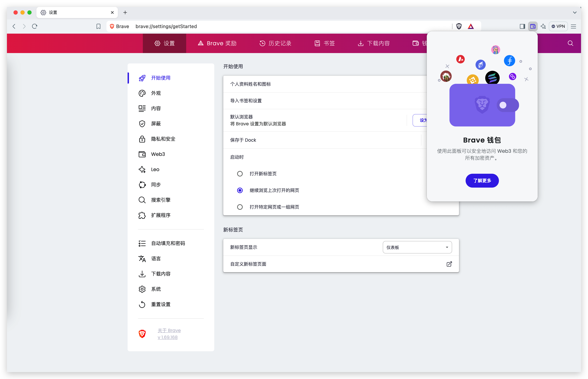Click the 了解更多 button in wallet panel
588x379 pixels.
pyautogui.click(x=482, y=181)
